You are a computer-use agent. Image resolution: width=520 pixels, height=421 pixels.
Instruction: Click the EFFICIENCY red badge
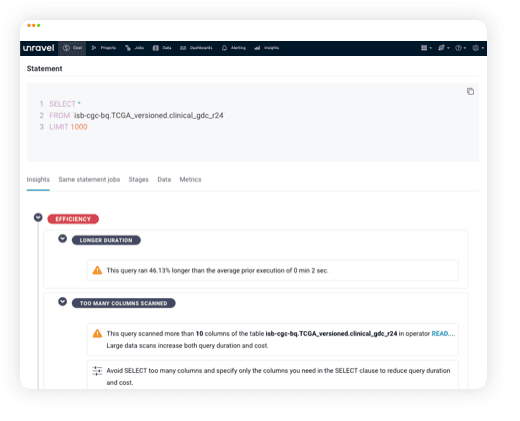coord(73,219)
